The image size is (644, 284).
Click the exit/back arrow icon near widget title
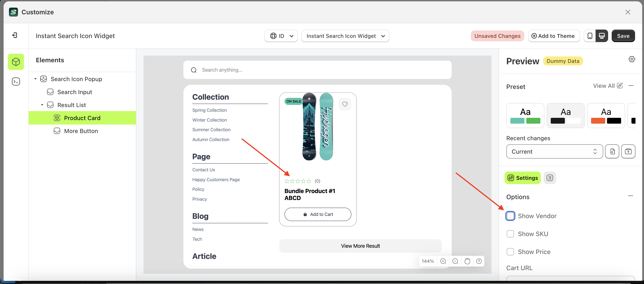[x=15, y=35]
